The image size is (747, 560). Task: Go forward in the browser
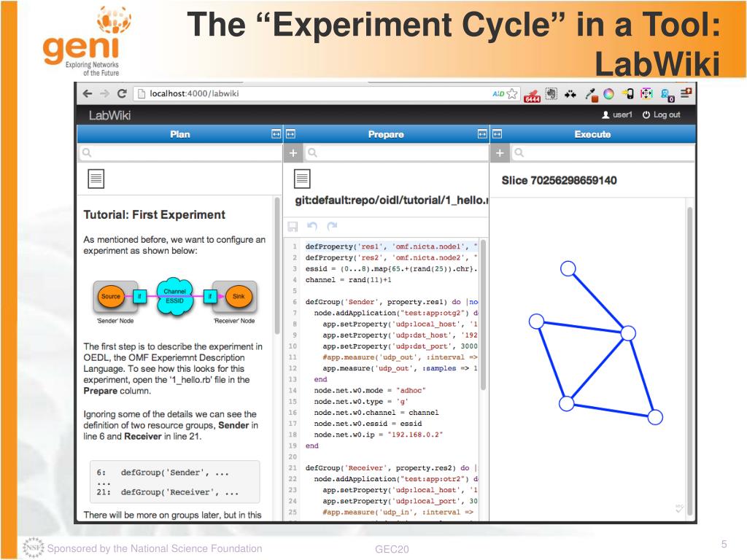(x=105, y=94)
